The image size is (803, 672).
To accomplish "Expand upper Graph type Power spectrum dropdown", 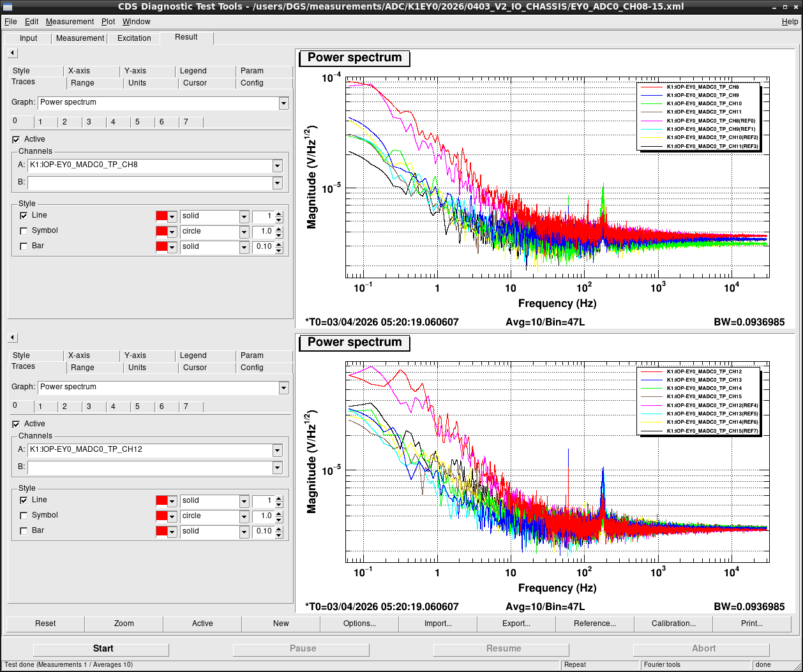I will tap(283, 103).
